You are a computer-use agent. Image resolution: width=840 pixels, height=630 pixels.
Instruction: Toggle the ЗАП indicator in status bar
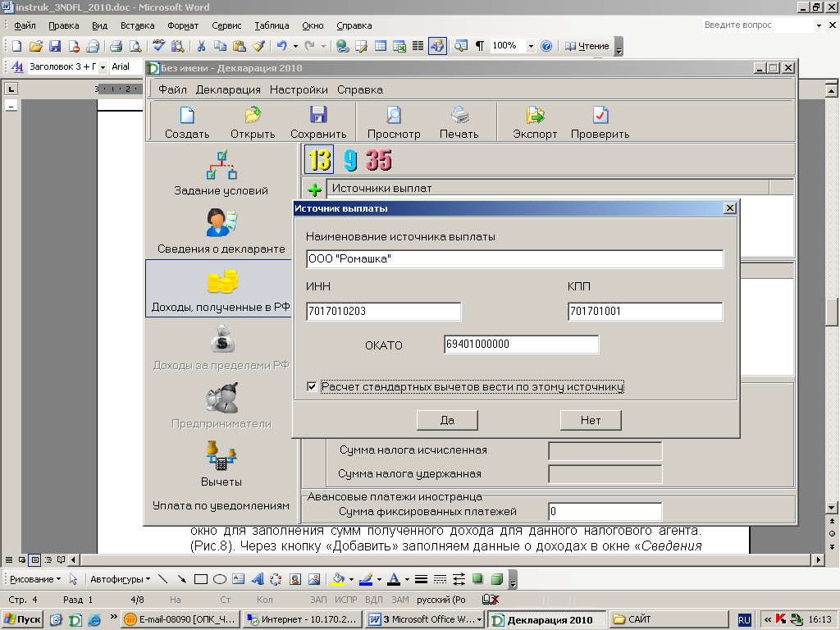click(x=318, y=600)
